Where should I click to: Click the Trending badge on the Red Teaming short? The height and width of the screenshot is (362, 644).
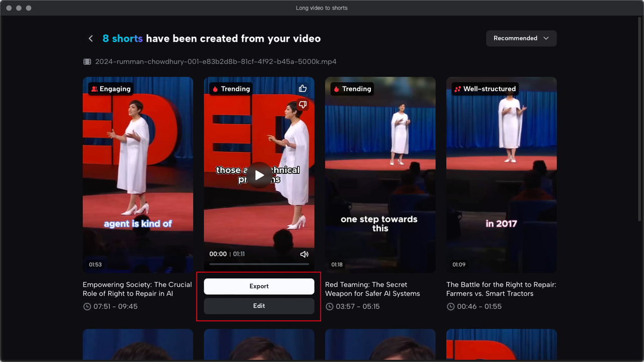tap(353, 89)
